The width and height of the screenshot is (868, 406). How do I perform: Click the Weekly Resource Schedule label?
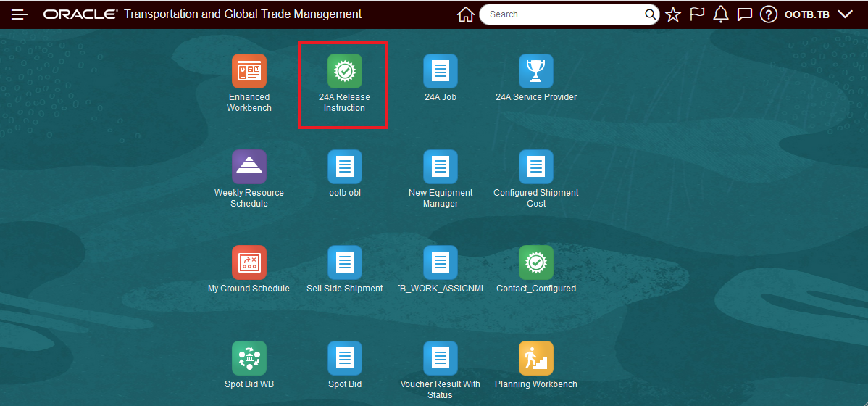[249, 199]
